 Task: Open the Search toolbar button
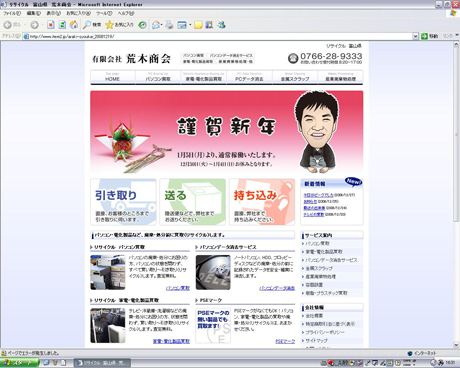point(92,25)
